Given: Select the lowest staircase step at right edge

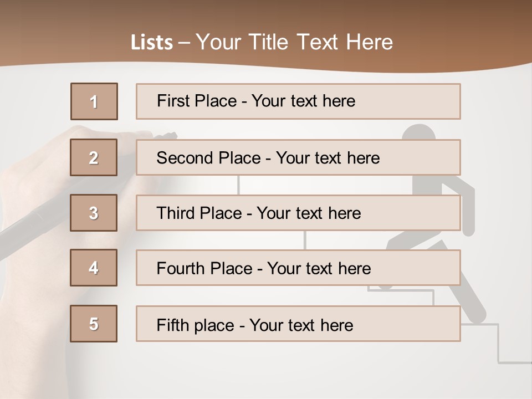Looking at the screenshot, I should tap(514, 362).
